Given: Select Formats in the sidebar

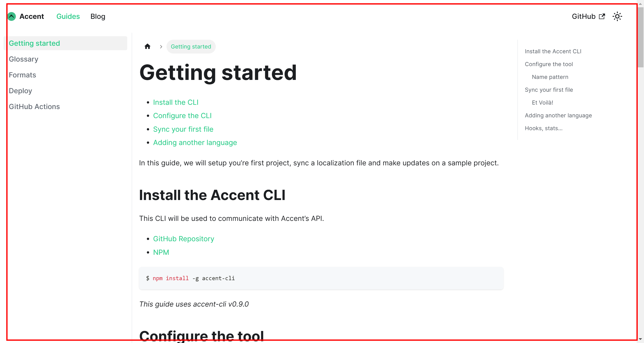Looking at the screenshot, I should 22,75.
